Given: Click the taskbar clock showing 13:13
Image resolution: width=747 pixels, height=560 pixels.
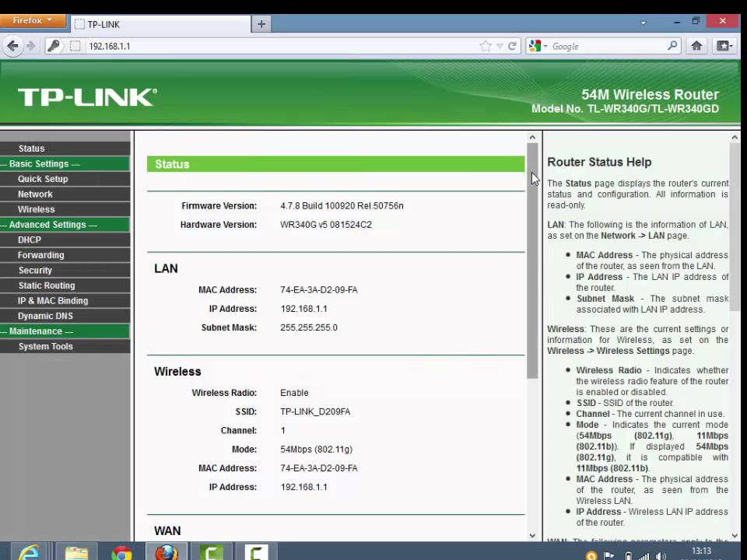Looking at the screenshot, I should click(701, 551).
